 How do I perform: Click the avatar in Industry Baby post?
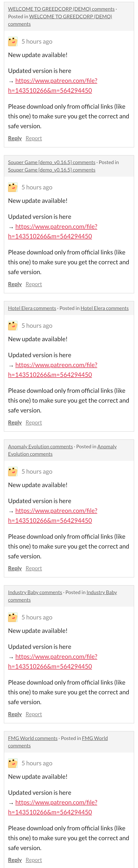click(x=13, y=617)
